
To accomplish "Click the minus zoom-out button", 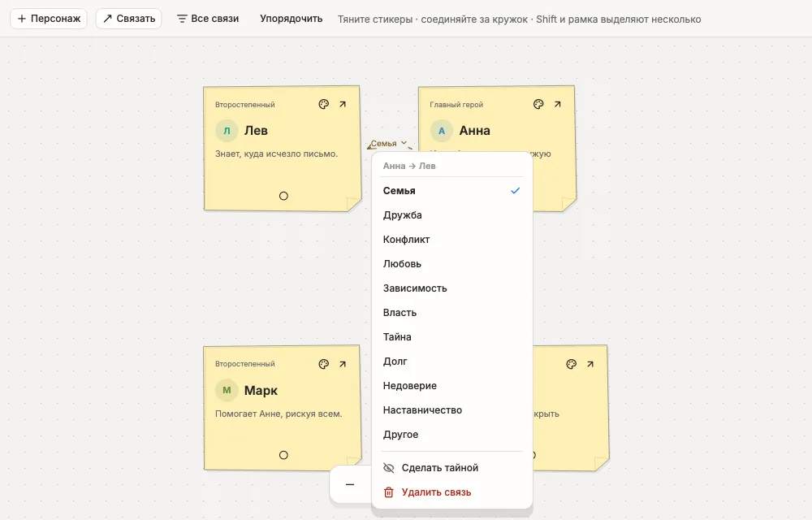I will coord(350,484).
